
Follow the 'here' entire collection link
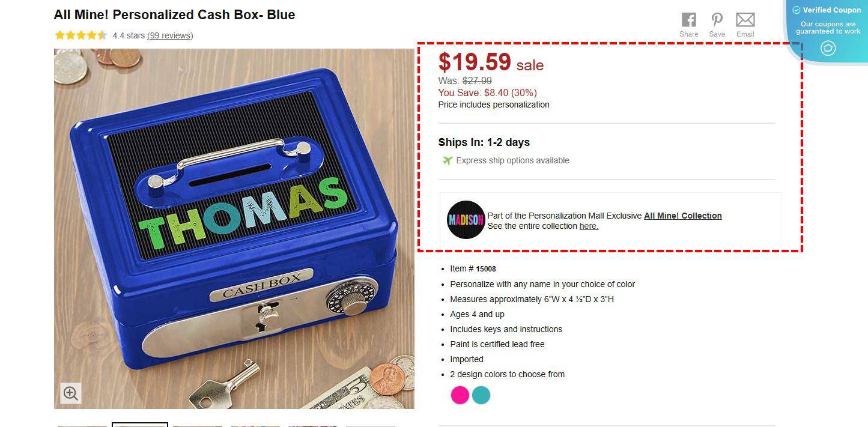pos(589,226)
